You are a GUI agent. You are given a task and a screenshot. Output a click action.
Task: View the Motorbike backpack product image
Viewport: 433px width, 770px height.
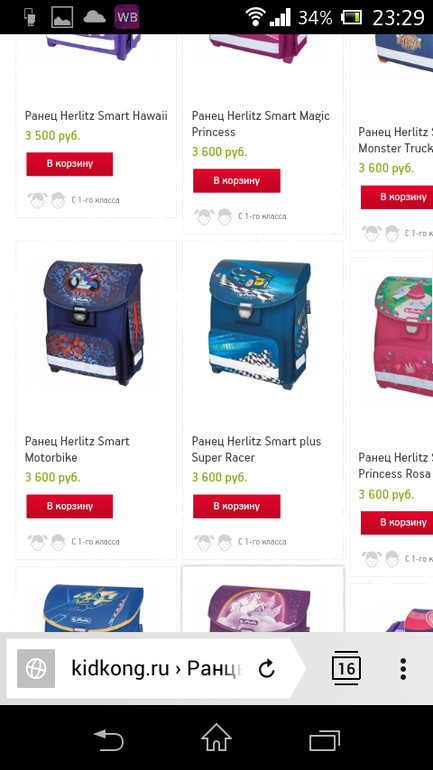(93, 322)
